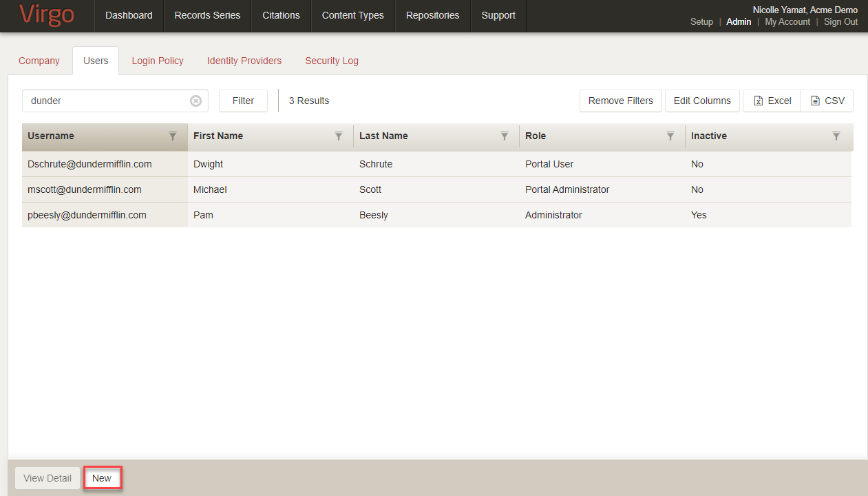868x496 pixels.
Task: Navigate to Records Series menu item
Action: (207, 15)
